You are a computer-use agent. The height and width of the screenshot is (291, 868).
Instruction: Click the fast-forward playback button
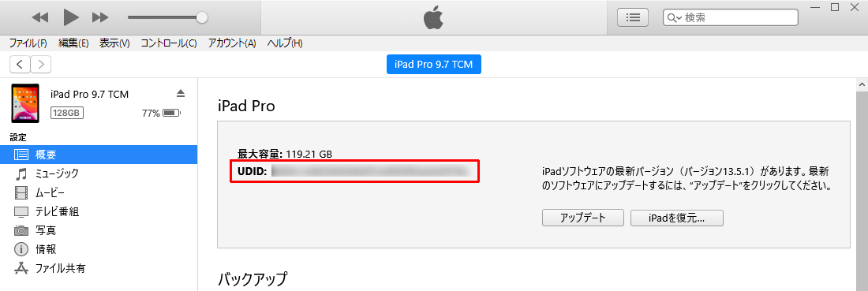point(100,17)
